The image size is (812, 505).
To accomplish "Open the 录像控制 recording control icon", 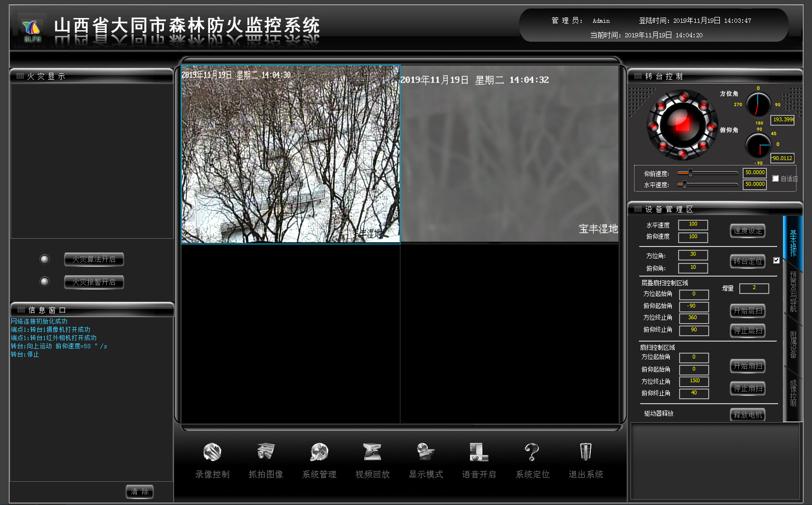I will 212,452.
